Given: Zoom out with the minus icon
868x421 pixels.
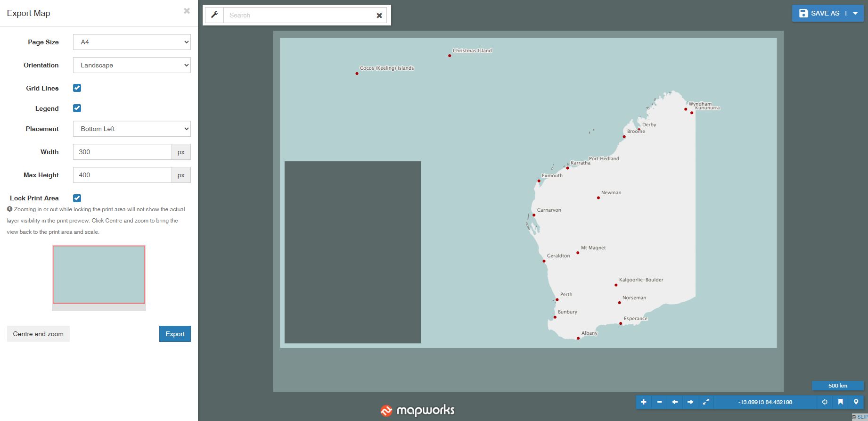Looking at the screenshot, I should tap(659, 402).
